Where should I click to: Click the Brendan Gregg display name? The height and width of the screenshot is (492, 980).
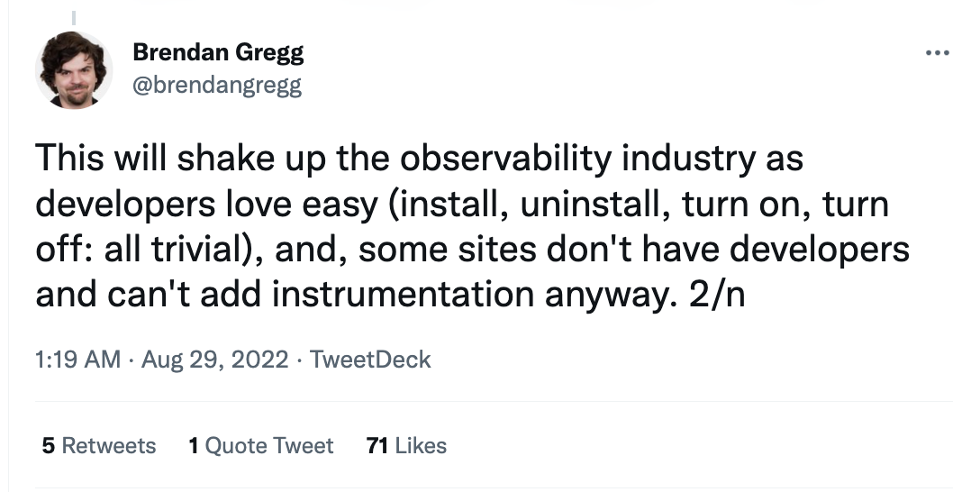pyautogui.click(x=218, y=52)
